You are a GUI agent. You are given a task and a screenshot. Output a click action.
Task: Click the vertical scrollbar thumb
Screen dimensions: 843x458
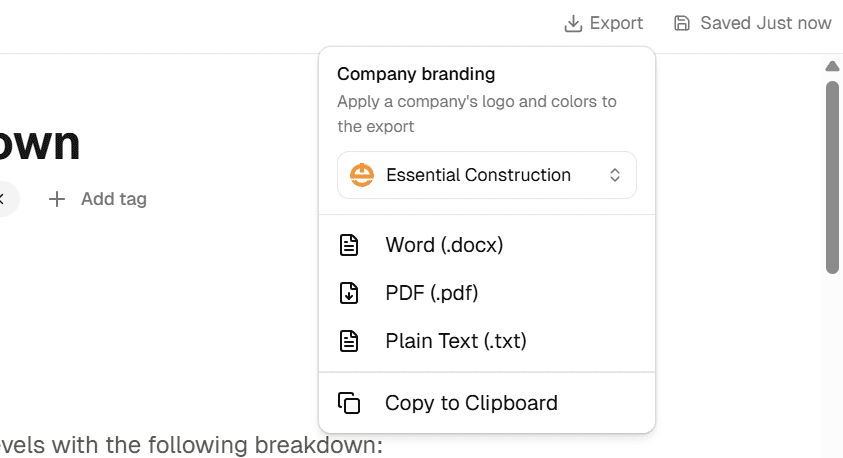831,175
